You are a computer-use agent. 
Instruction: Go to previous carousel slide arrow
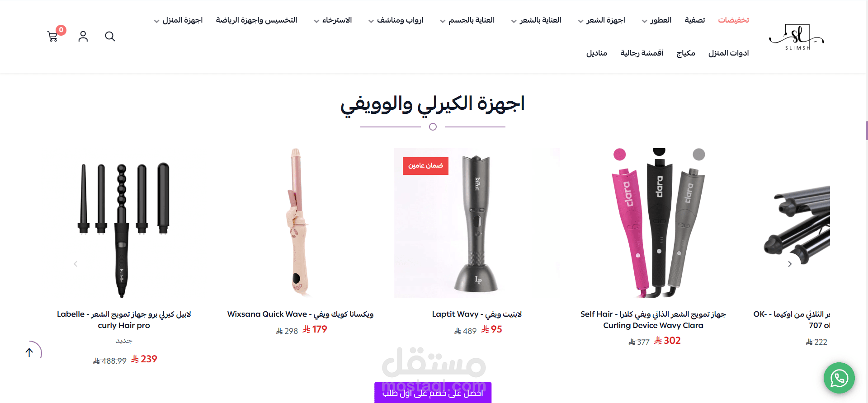coord(75,264)
